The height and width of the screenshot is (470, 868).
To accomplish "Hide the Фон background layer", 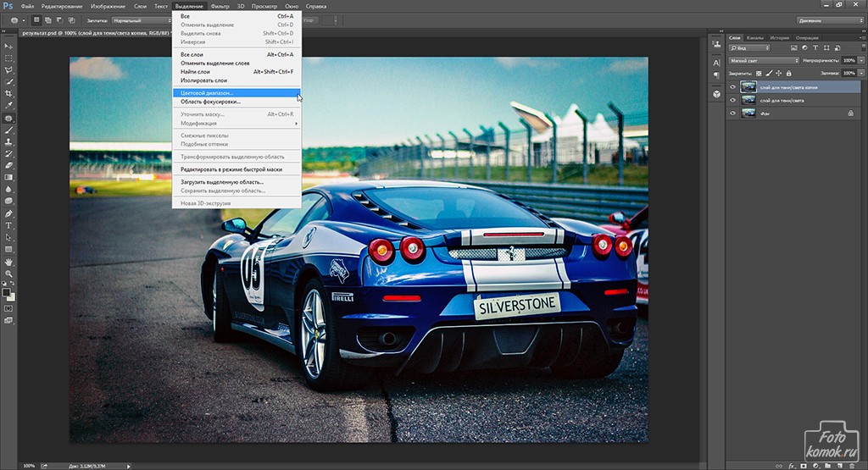I will point(733,113).
